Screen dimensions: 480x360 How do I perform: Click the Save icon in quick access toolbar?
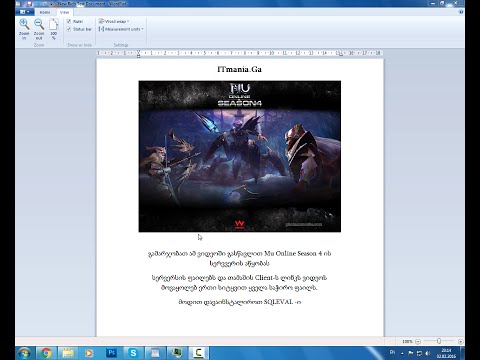[x=29, y=4]
